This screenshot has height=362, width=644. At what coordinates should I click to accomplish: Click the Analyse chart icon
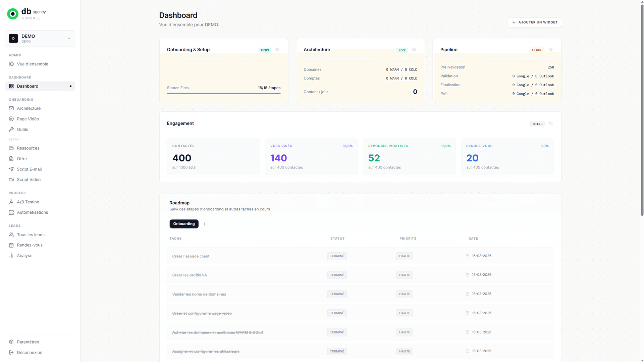[12, 255]
